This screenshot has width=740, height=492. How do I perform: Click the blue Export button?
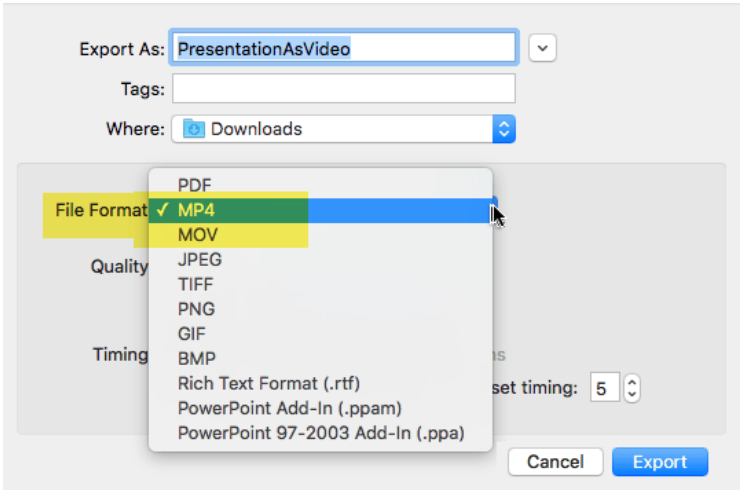(659, 462)
